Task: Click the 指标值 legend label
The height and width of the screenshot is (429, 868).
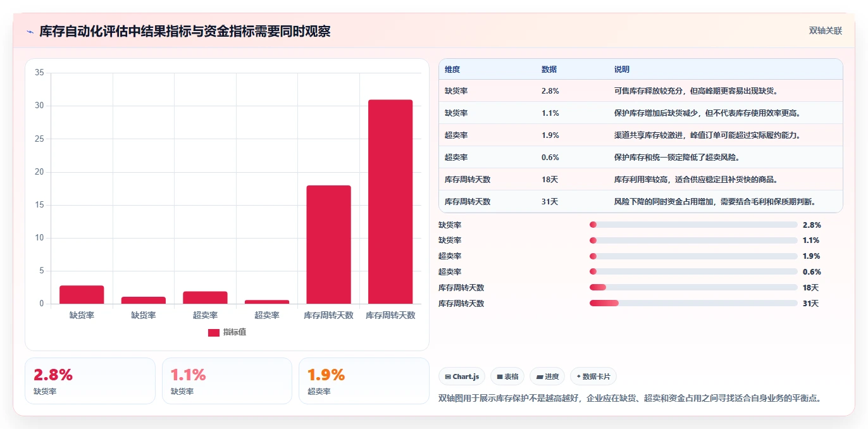Action: pos(235,332)
